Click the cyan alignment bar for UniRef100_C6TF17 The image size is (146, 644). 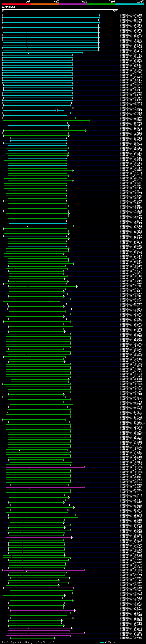[x=43, y=53]
